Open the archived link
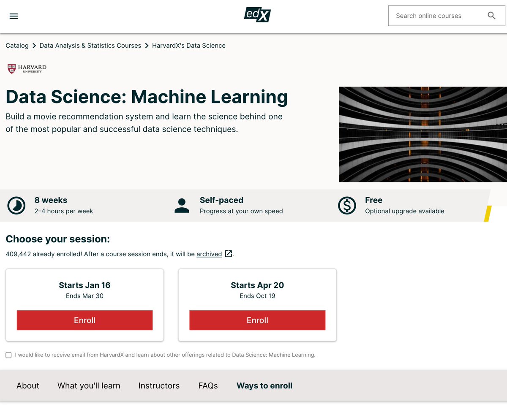 tap(209, 254)
